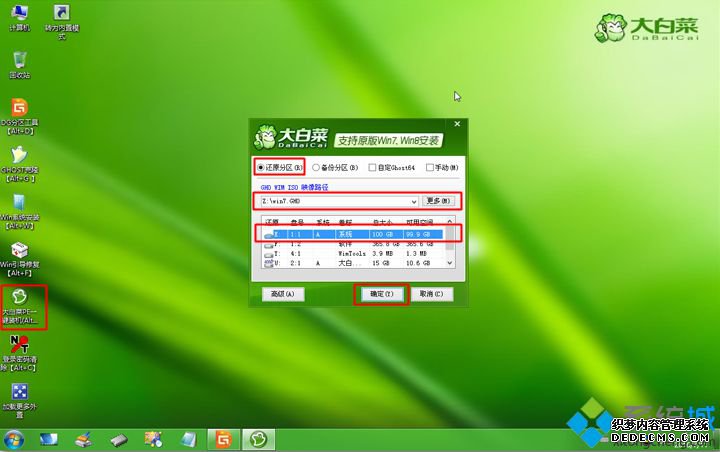This screenshot has width=720, height=452.
Task: Open the 转为内置模式 shortcut icon
Action: pyautogui.click(x=62, y=22)
